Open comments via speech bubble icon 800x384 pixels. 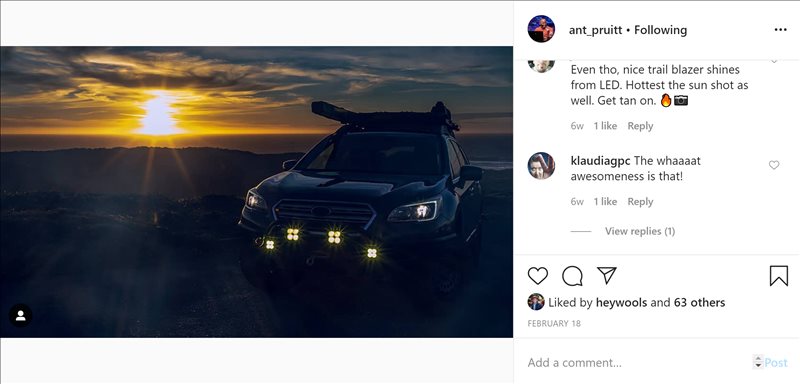click(x=572, y=276)
